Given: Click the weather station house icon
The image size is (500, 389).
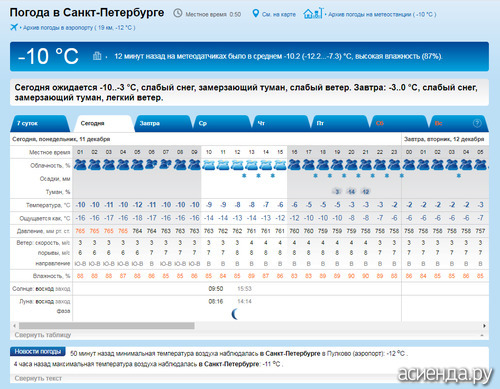Looking at the screenshot, I should coord(313,13).
